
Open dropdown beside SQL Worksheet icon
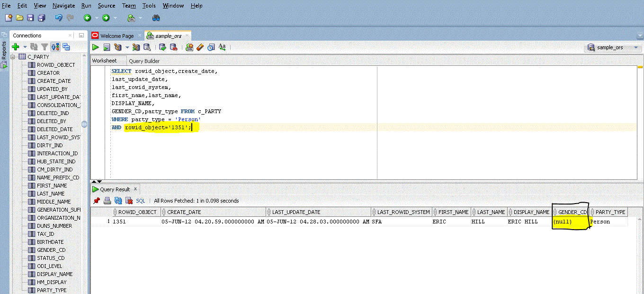tap(141, 18)
